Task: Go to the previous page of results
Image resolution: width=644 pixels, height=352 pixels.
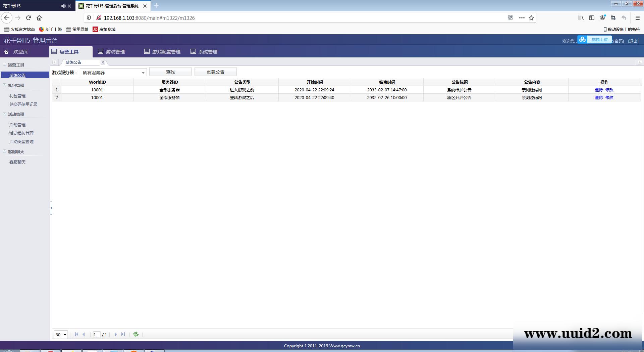Action: pos(84,334)
